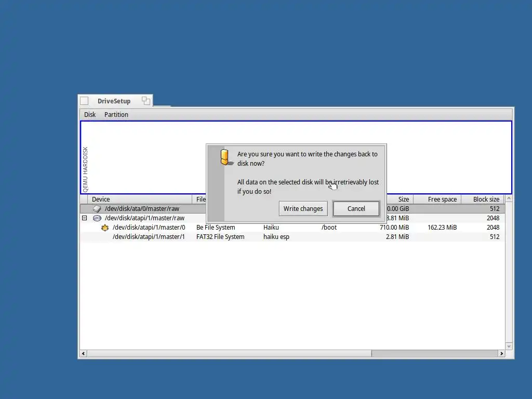Image resolution: width=532 pixels, height=399 pixels.
Task: Click the Haiku boot volume leaf icon
Action: click(105, 228)
